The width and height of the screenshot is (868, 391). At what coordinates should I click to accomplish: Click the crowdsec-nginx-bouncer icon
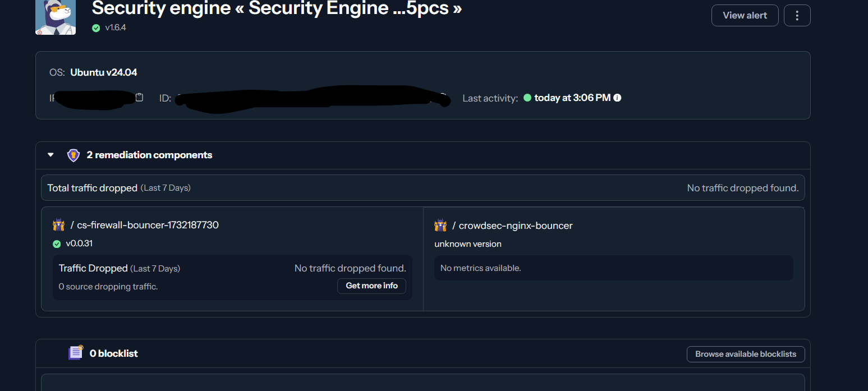pos(440,226)
